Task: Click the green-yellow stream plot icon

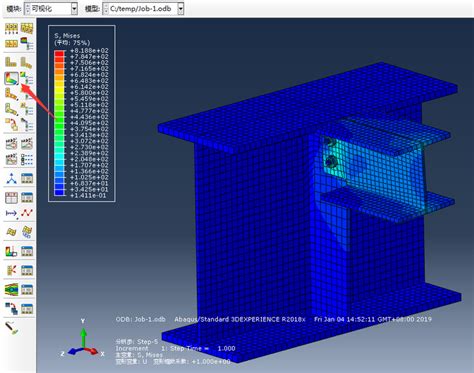Action: pyautogui.click(x=11, y=289)
